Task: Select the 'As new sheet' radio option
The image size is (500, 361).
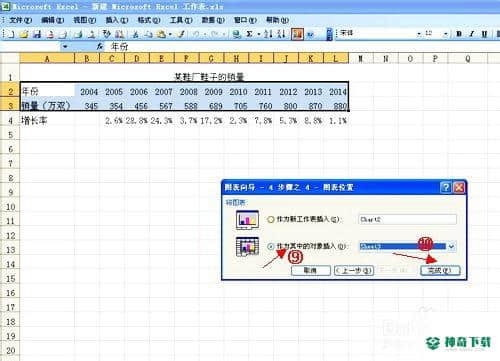Action: pyautogui.click(x=270, y=219)
